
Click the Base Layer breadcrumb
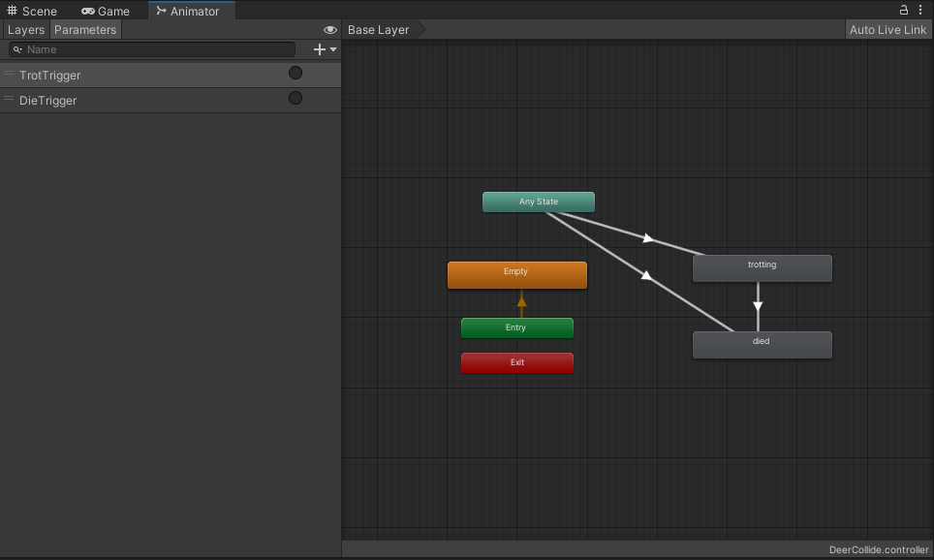pos(378,30)
